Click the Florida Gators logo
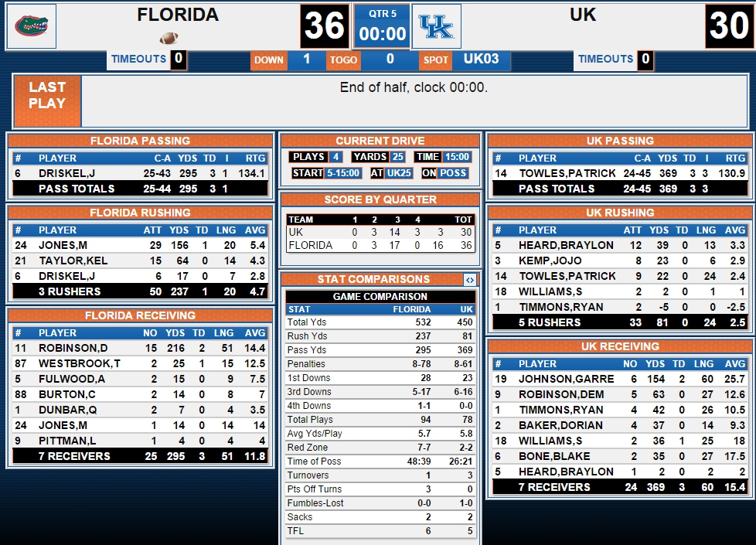756x545 pixels. (31, 26)
